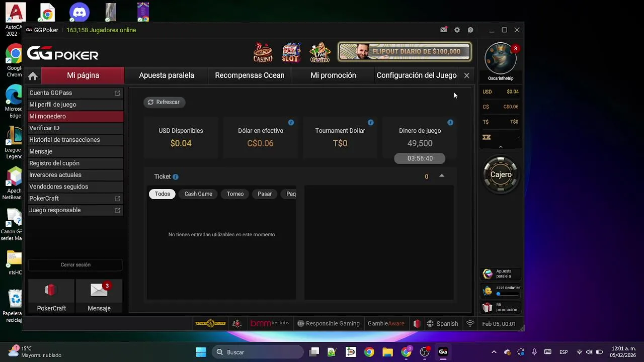Switch to the Apuesta paralela tab

[x=167, y=75]
